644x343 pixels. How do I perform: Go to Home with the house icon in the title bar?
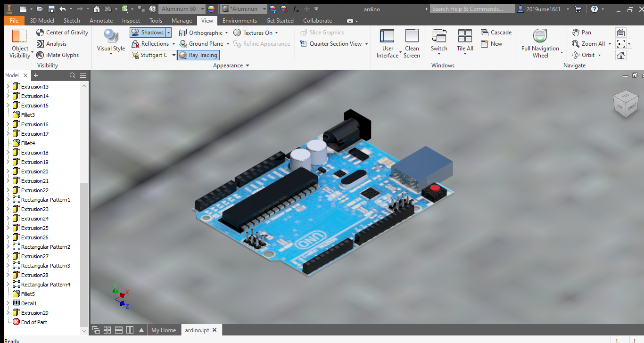96,9
